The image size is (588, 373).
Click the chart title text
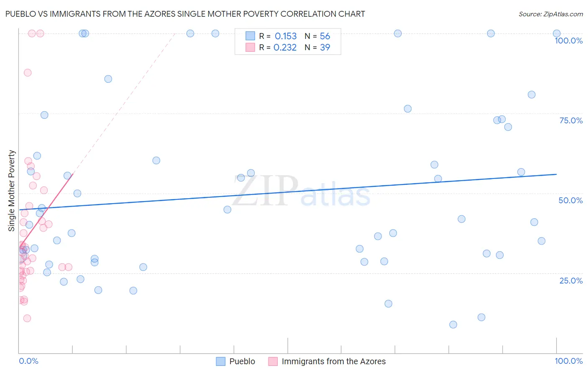point(185,14)
